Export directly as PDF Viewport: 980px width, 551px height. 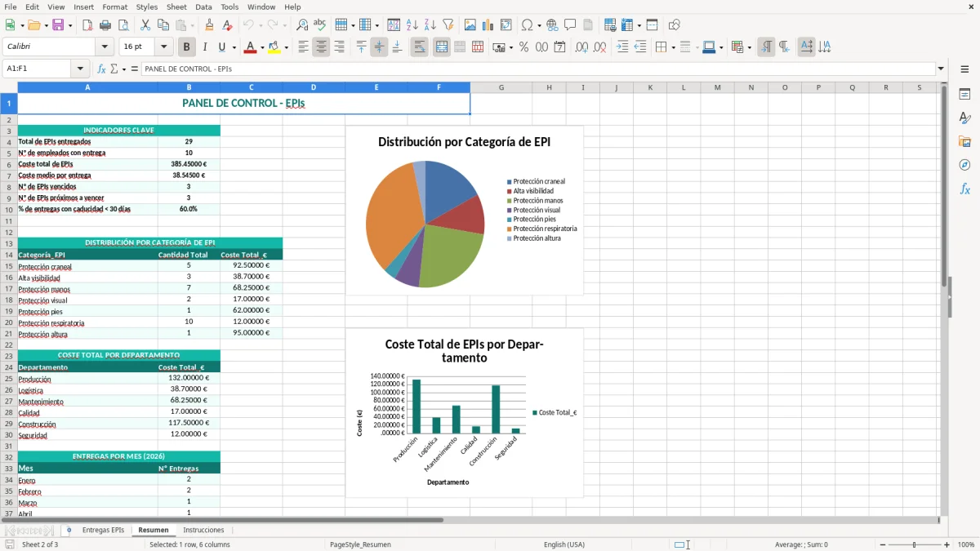pos(87,25)
